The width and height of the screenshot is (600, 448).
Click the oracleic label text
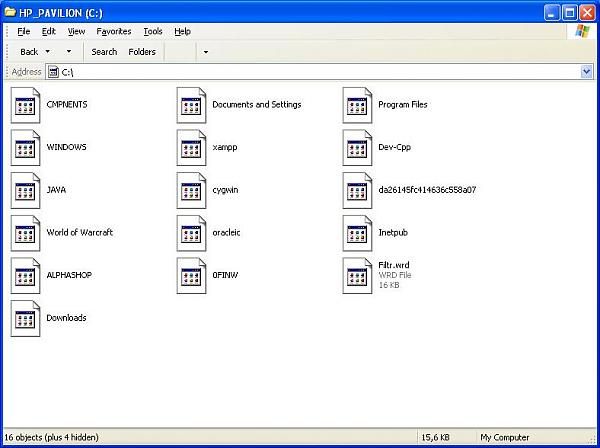click(226, 232)
